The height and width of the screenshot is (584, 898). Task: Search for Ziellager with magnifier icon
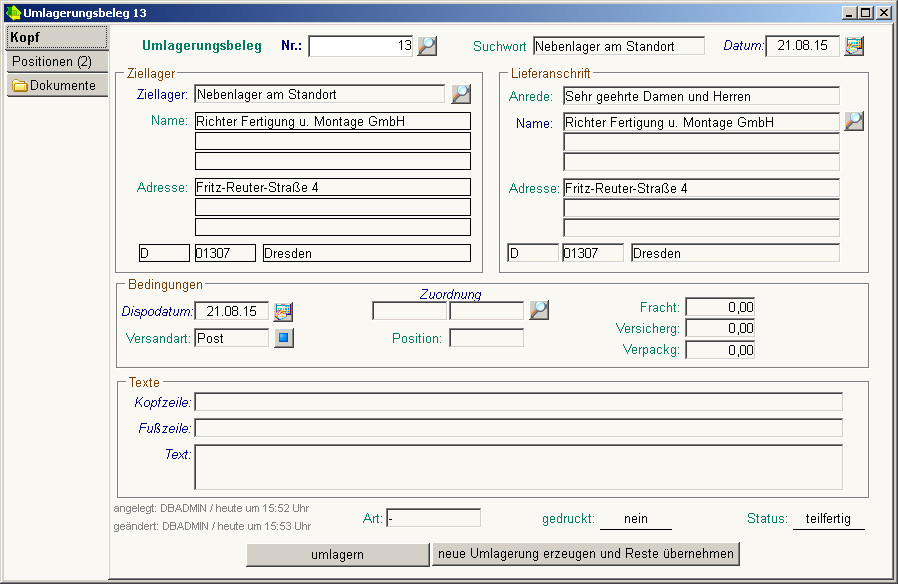click(461, 94)
